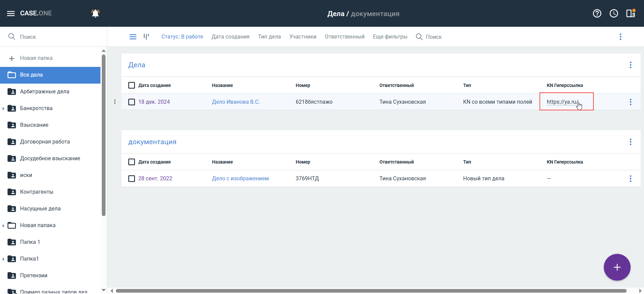Screen dimensions: 644x294
Task: Click the purple plus add button
Action: pos(617,267)
